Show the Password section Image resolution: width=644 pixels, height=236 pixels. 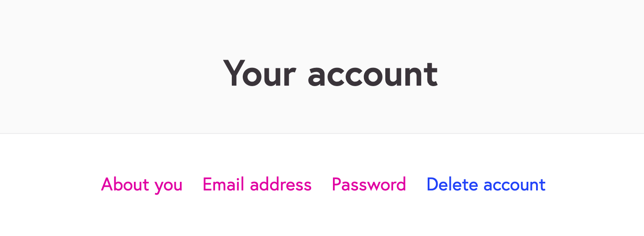369,185
